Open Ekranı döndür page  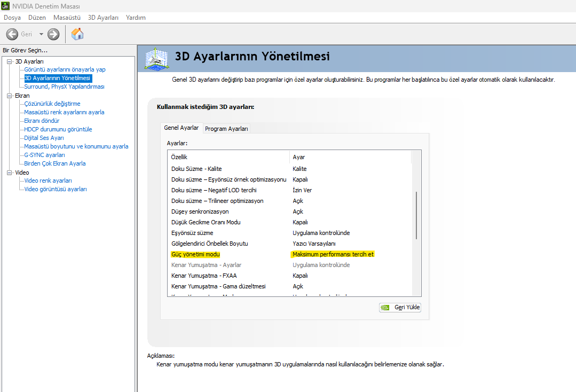point(42,121)
